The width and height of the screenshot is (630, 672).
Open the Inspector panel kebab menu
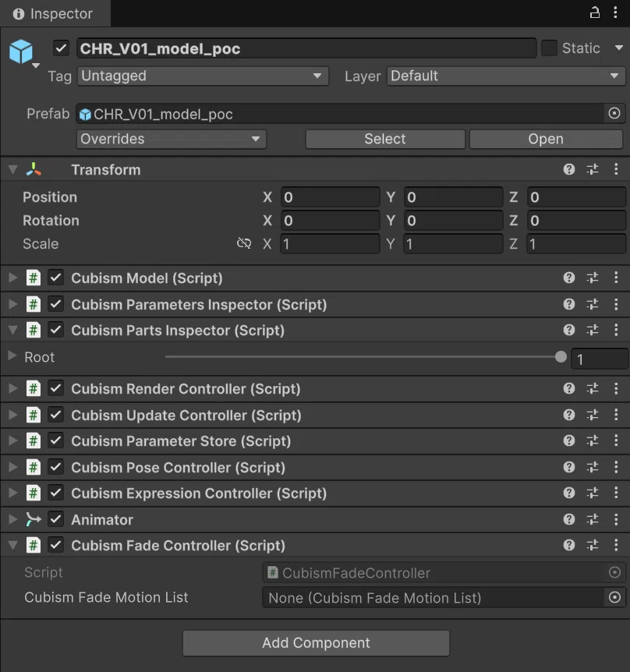click(x=615, y=12)
